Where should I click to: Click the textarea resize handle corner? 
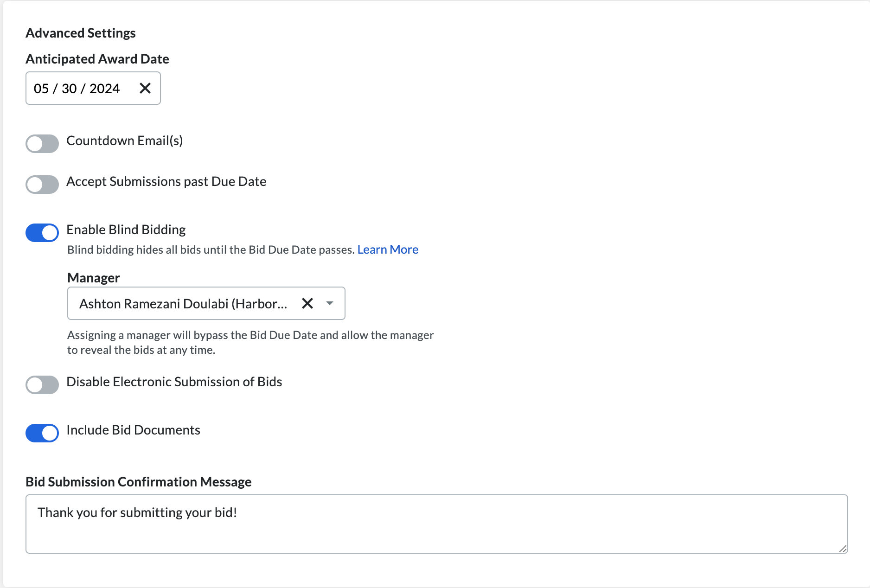tap(843, 549)
